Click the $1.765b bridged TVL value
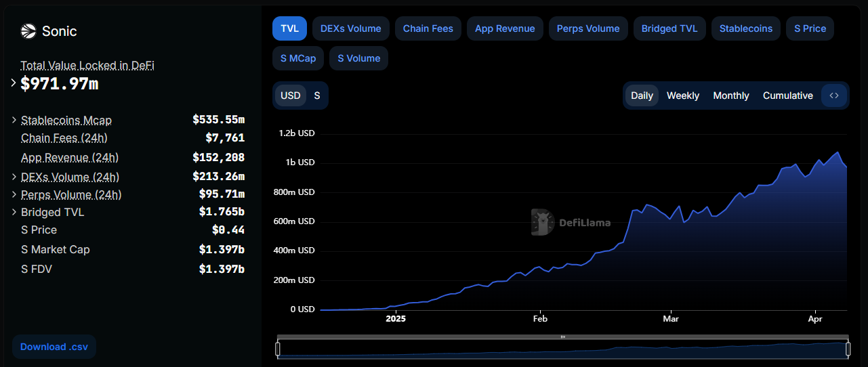868x367 pixels. pyautogui.click(x=222, y=212)
